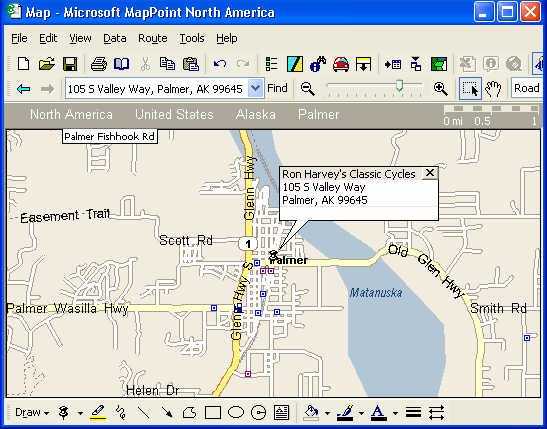Select the Rectangle drawing tool
The width and height of the screenshot is (547, 429).
(213, 413)
